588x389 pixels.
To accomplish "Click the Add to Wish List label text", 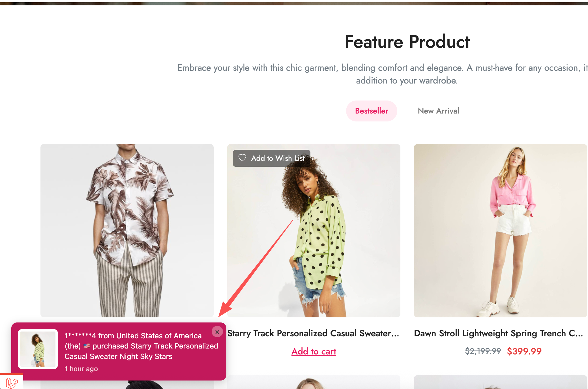I will coord(278,158).
